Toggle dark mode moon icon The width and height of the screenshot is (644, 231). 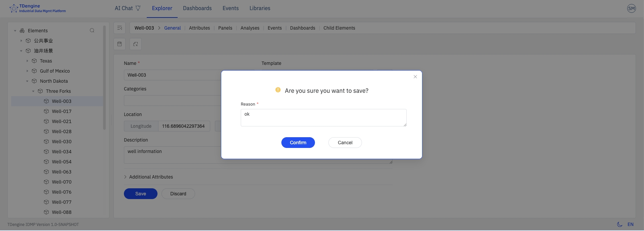point(619,224)
